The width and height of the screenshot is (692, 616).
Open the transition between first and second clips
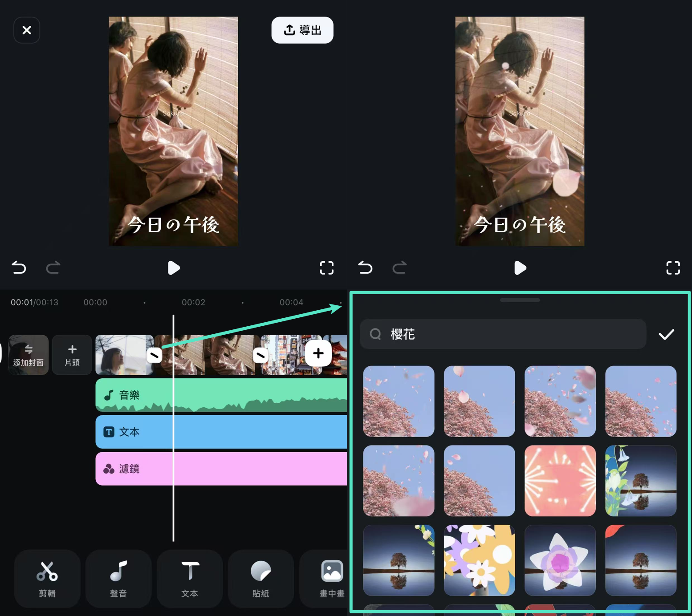pyautogui.click(x=154, y=355)
